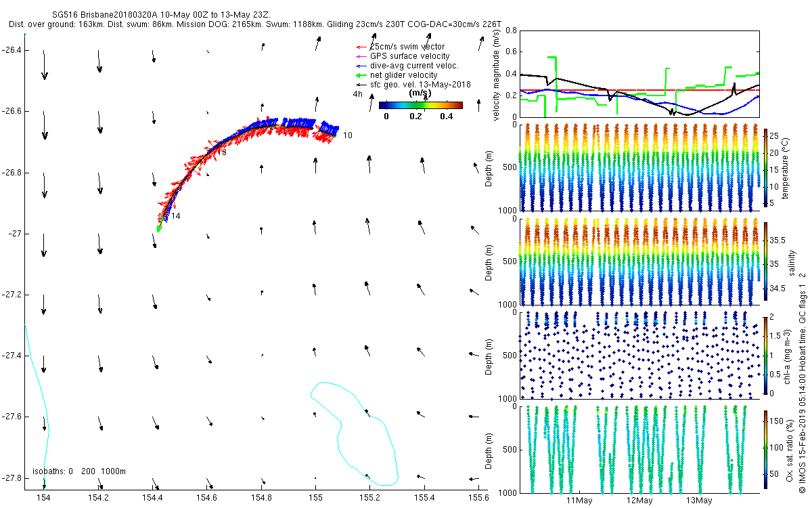
Task: Select the dive-avg current veloc. legend entry
Action: (414, 66)
